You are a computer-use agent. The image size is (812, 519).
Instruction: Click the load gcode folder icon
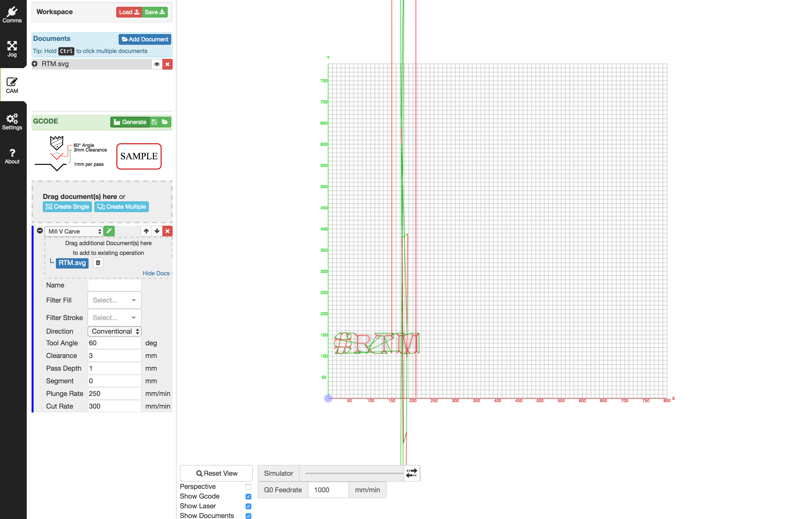[x=165, y=122]
